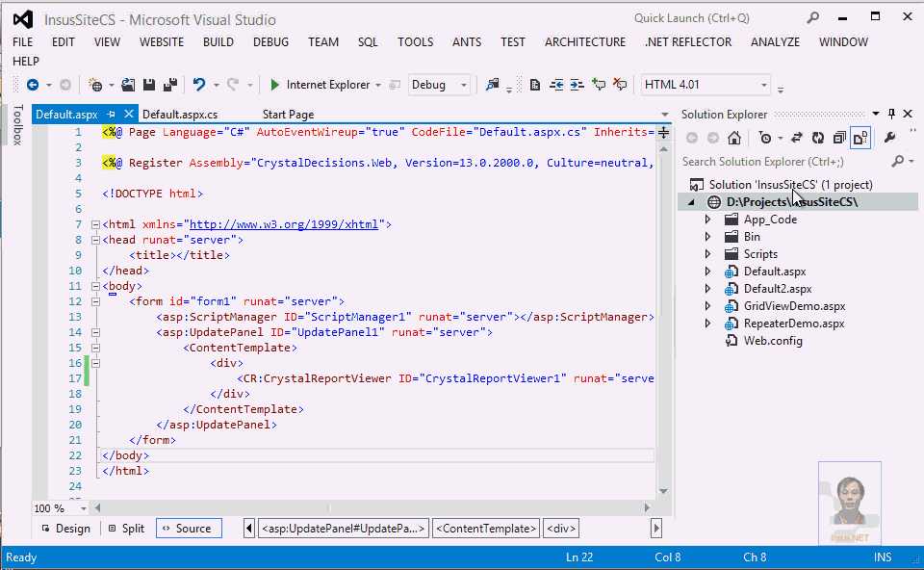Expand the App_Code folder node
This screenshot has width=924, height=570.
tap(708, 220)
